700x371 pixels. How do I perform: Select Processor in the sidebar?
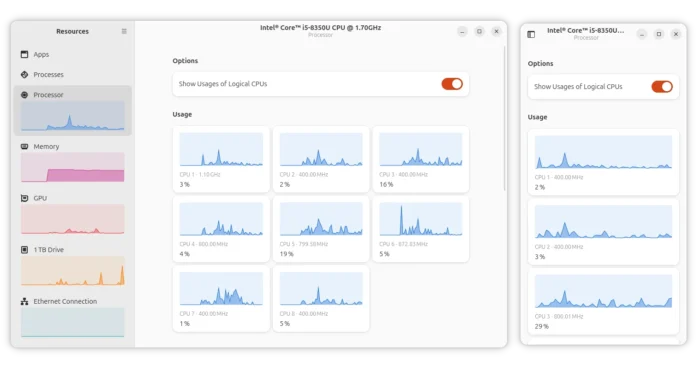[x=73, y=111]
